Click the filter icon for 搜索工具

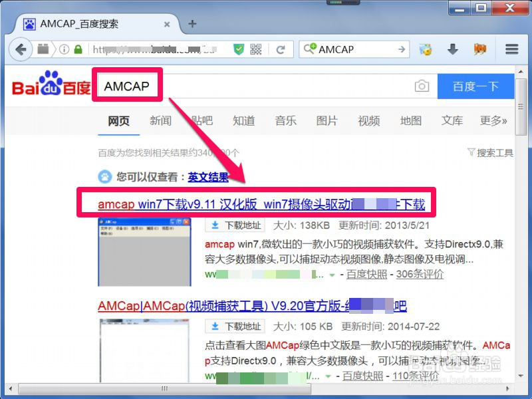[x=471, y=152]
